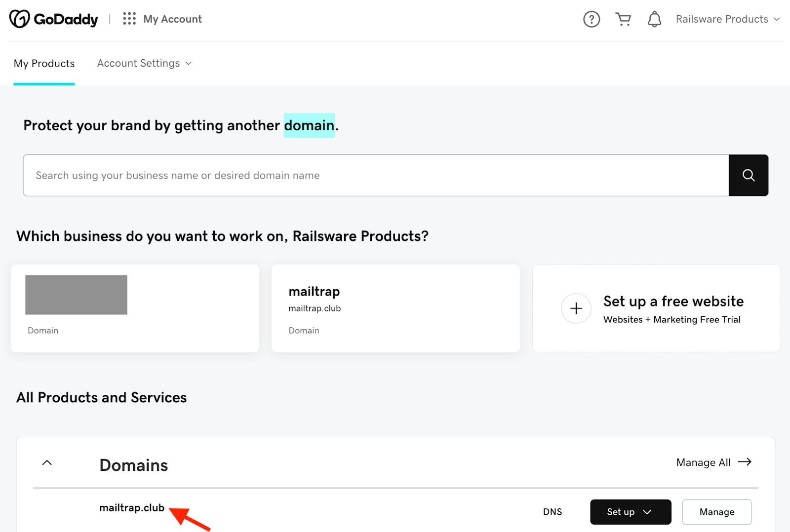
Task: Click the plus icon for free website setup
Action: point(576,308)
